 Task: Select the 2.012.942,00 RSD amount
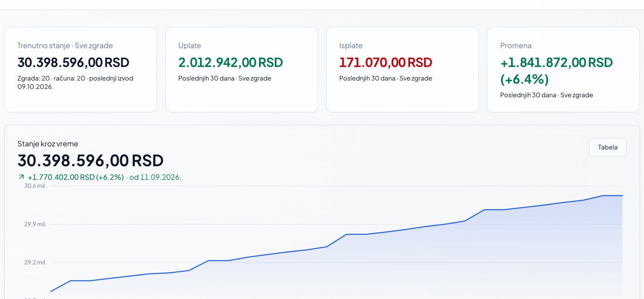[230, 62]
